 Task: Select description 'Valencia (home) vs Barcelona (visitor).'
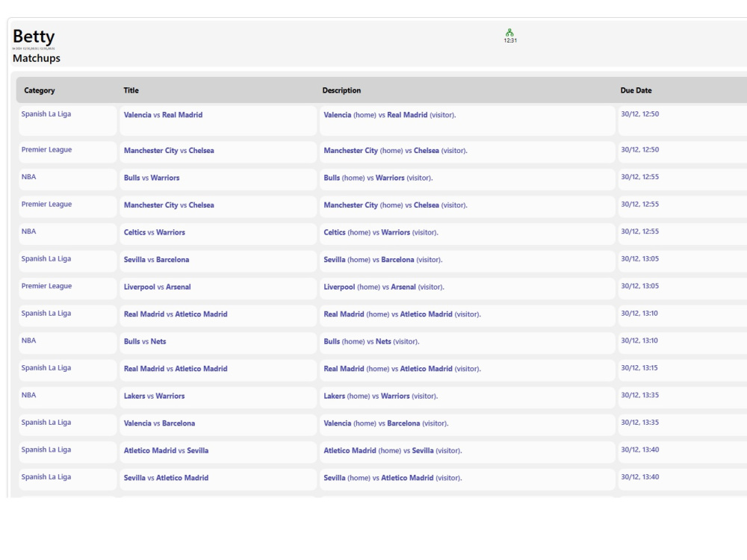[x=386, y=423]
